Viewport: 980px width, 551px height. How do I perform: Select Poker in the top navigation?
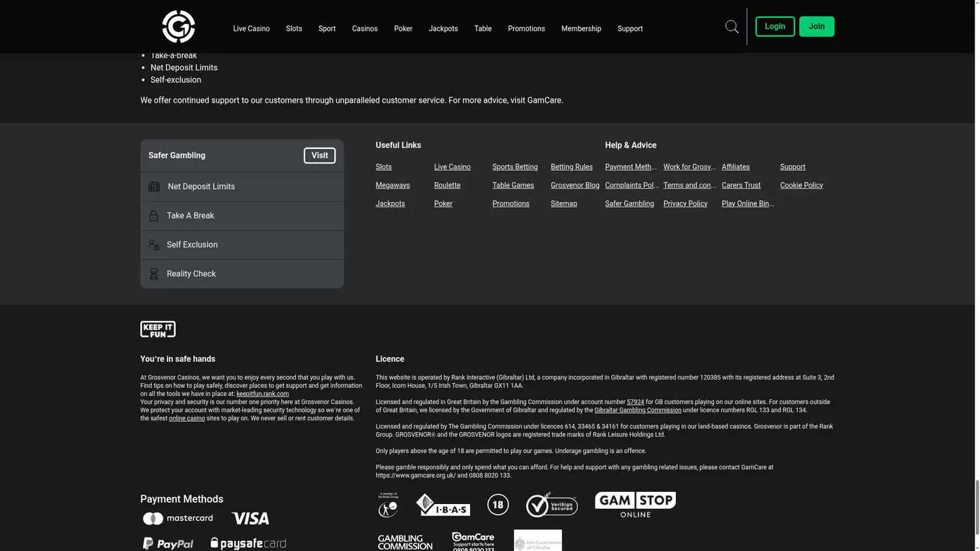click(x=403, y=29)
